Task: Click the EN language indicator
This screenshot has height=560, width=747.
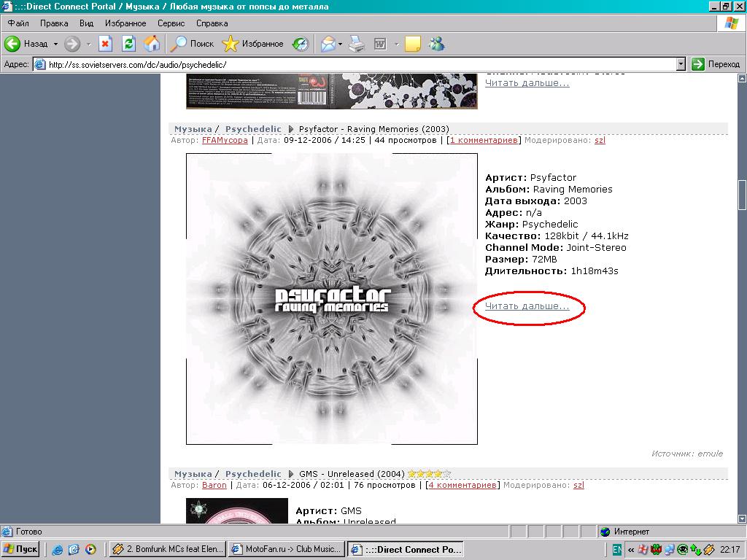Action: click(617, 550)
